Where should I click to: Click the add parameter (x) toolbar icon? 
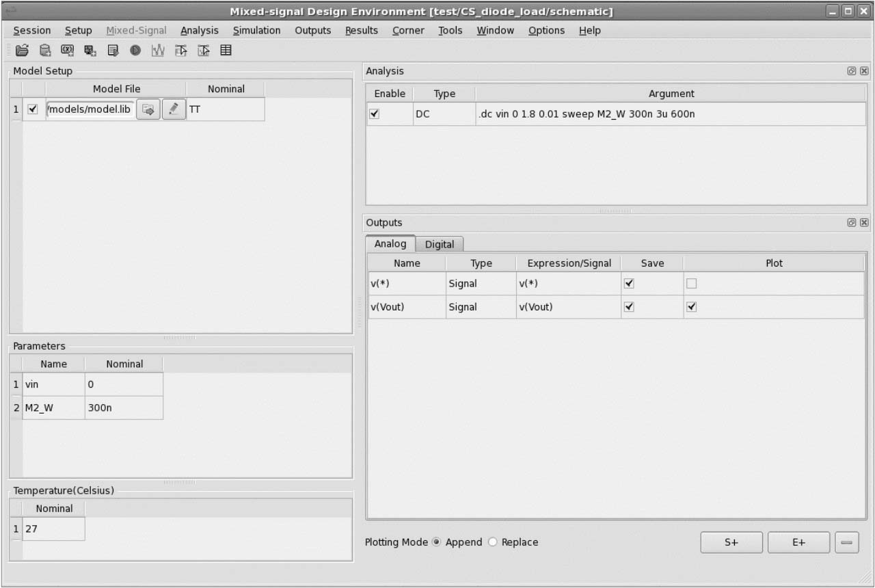(68, 50)
